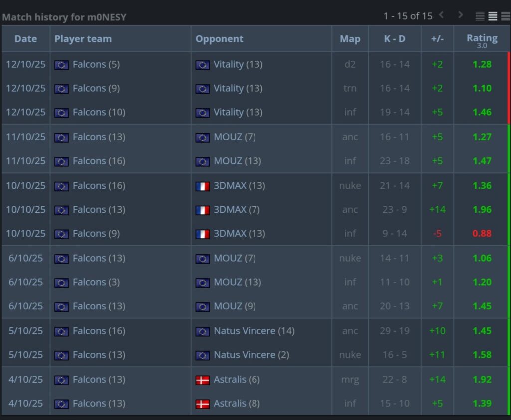The height and width of the screenshot is (420, 511).
Task: Click the flag next to Natus Vincere (14)
Action: coord(202,331)
